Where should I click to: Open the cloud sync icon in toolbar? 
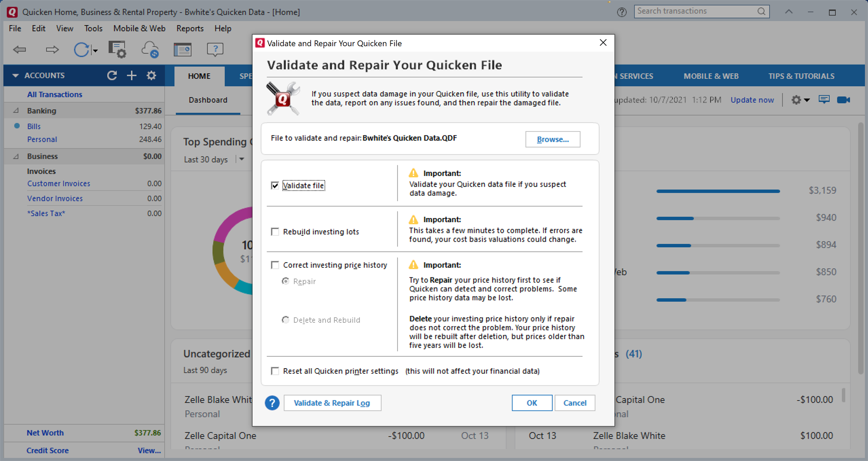[x=150, y=50]
